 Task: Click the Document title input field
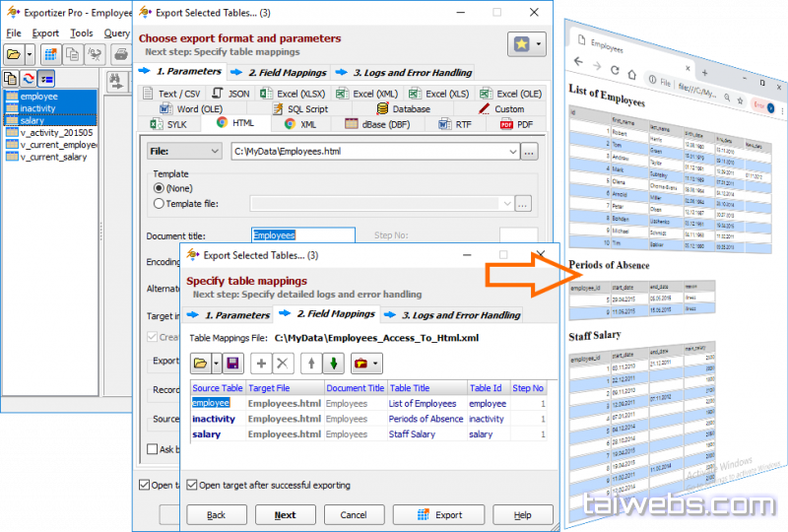click(303, 235)
